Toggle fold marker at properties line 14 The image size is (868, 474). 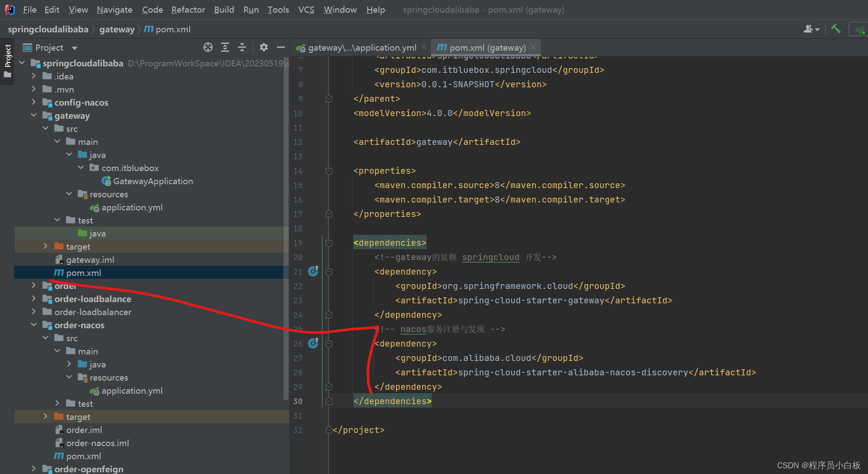click(x=329, y=171)
